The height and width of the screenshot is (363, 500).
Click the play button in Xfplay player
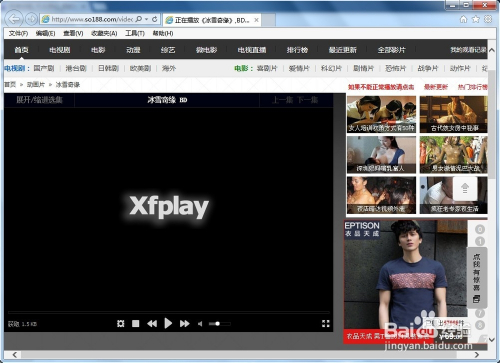coord(168,323)
